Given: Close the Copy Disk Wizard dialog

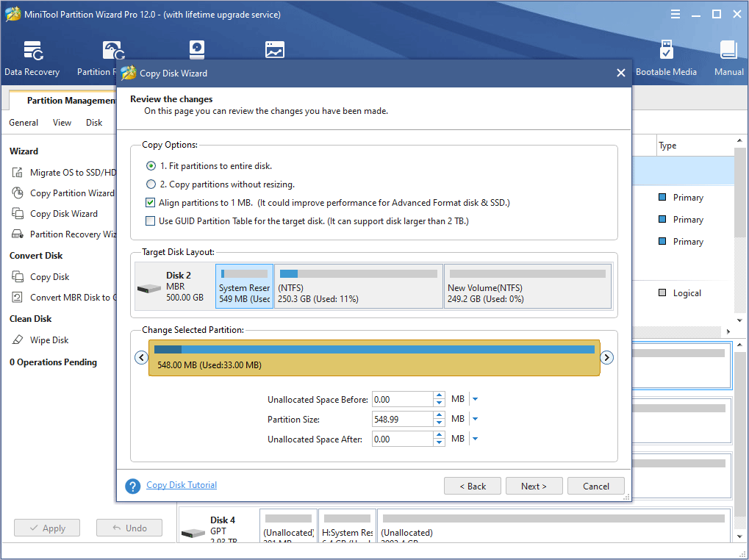Looking at the screenshot, I should tap(621, 73).
